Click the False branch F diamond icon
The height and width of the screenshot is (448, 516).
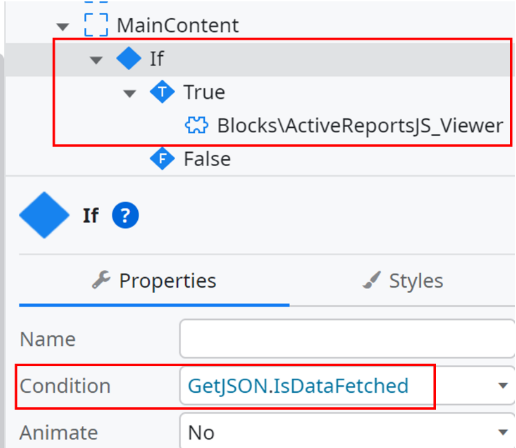point(162,159)
